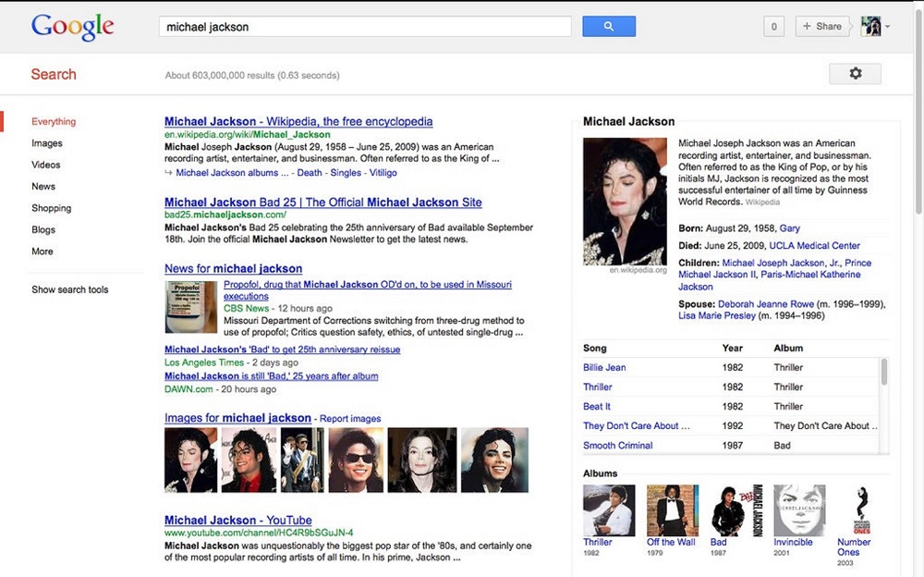Open the still 'Bad,' 25 years article

pos(271,375)
